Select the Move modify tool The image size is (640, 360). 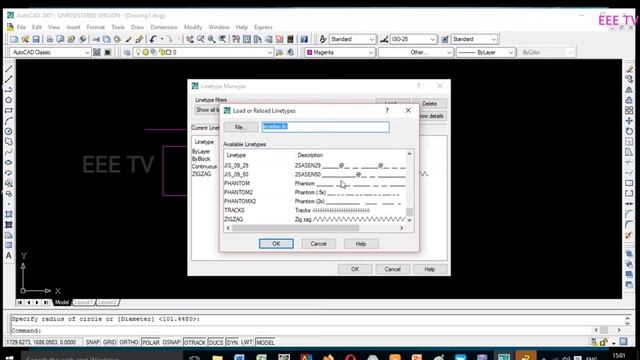tap(629, 121)
